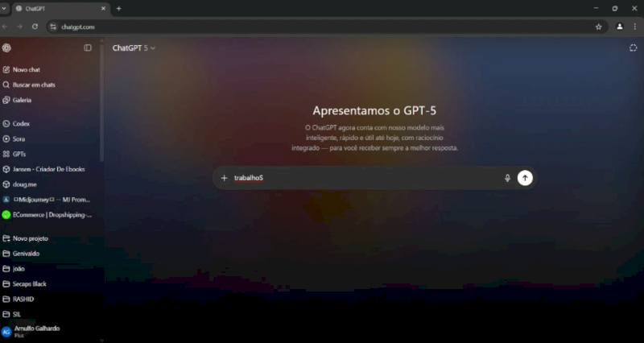Click the Apresentamos o GPT-5 heading
Screen dimensions: 644x343
[374, 111]
